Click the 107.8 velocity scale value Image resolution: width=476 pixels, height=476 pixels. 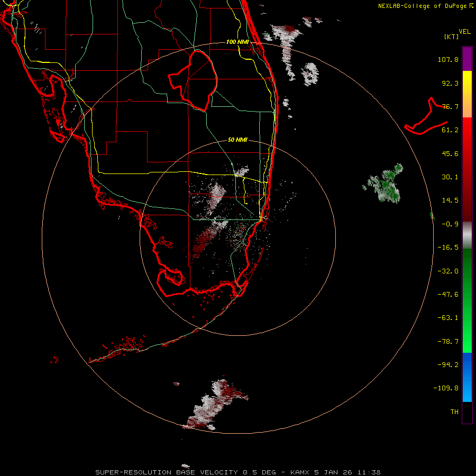click(448, 59)
